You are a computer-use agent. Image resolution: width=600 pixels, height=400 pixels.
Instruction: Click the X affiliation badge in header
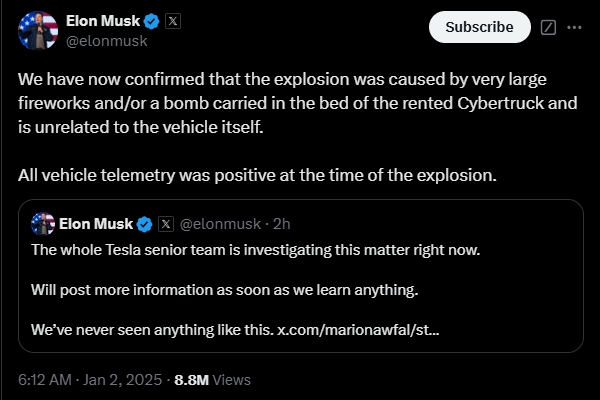[x=173, y=21]
